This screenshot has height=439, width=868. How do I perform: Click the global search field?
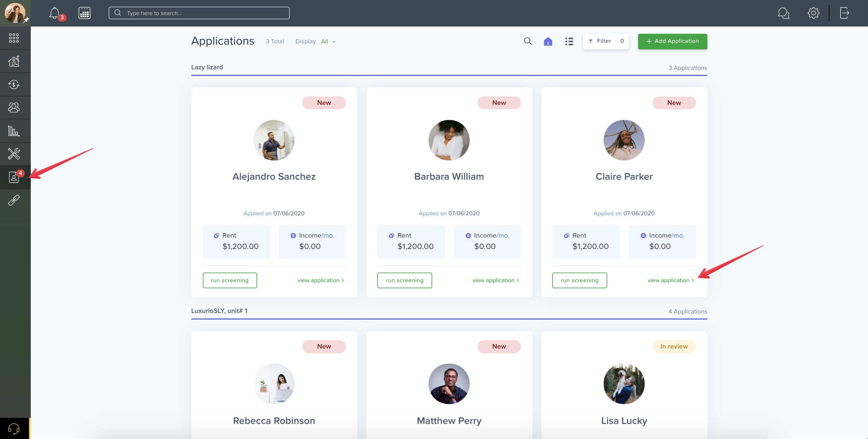(x=199, y=13)
